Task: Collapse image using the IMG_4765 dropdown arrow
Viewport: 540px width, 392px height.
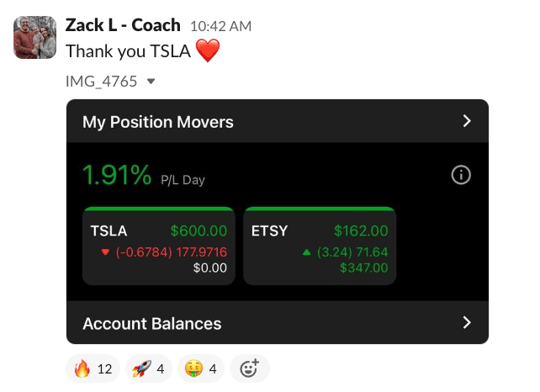Action: coord(151,82)
